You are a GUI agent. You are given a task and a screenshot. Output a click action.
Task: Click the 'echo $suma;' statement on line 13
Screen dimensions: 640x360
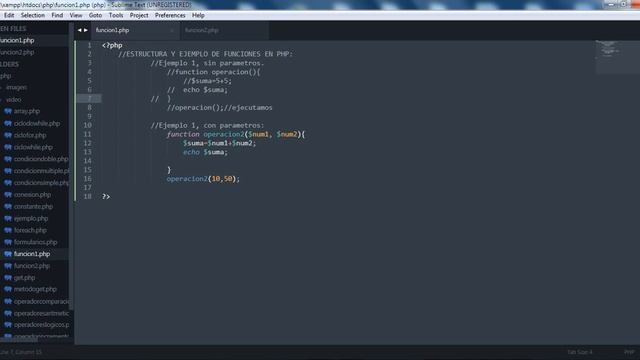(x=205, y=152)
